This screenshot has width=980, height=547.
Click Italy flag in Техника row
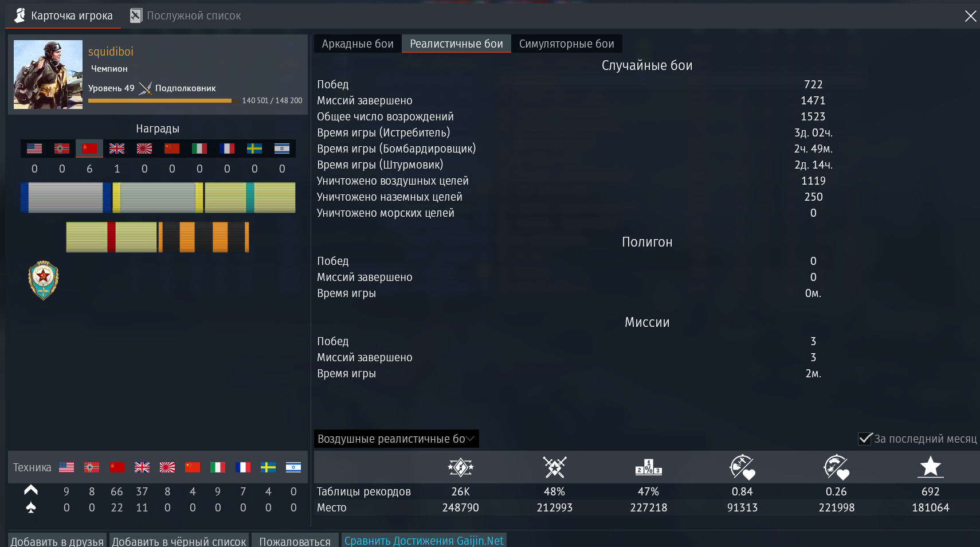click(218, 467)
